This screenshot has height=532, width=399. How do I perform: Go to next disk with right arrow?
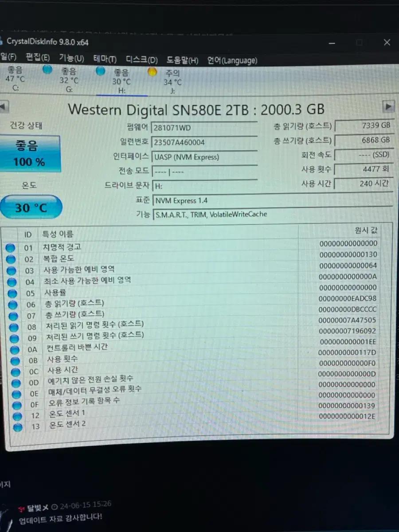tap(388, 106)
